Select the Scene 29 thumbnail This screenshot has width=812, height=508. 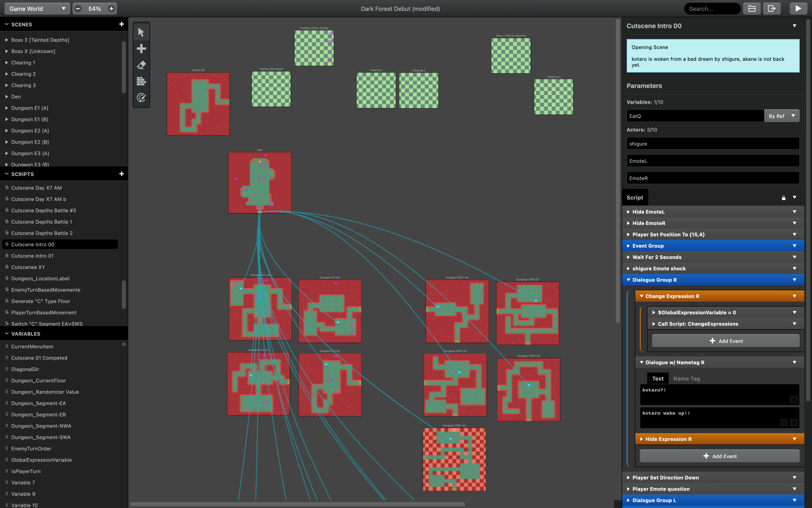[198, 104]
